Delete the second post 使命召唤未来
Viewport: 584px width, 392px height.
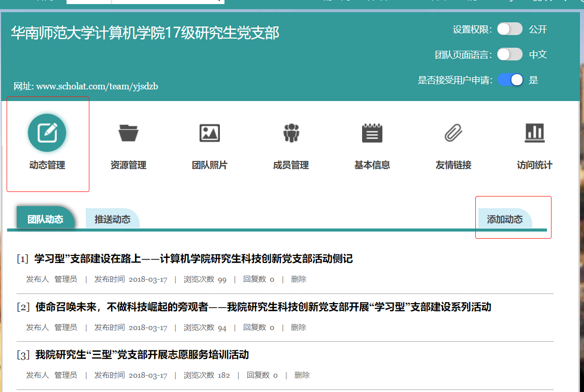299,328
